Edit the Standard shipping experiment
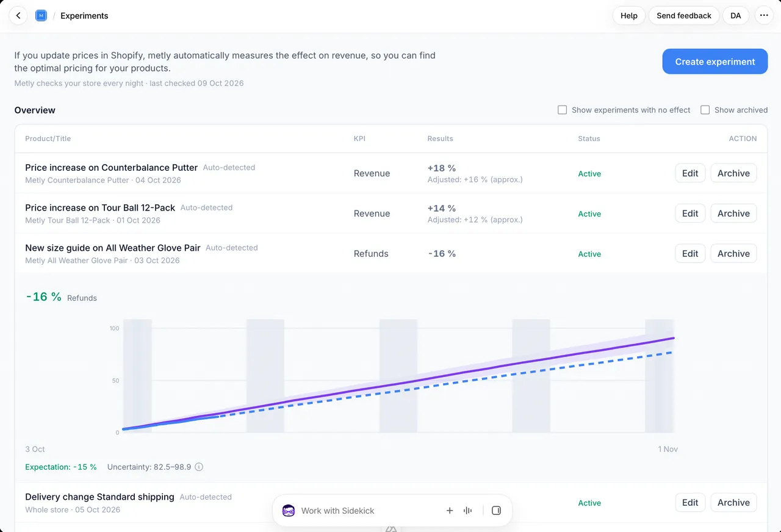Viewport: 781px width, 532px height. pyautogui.click(x=690, y=503)
